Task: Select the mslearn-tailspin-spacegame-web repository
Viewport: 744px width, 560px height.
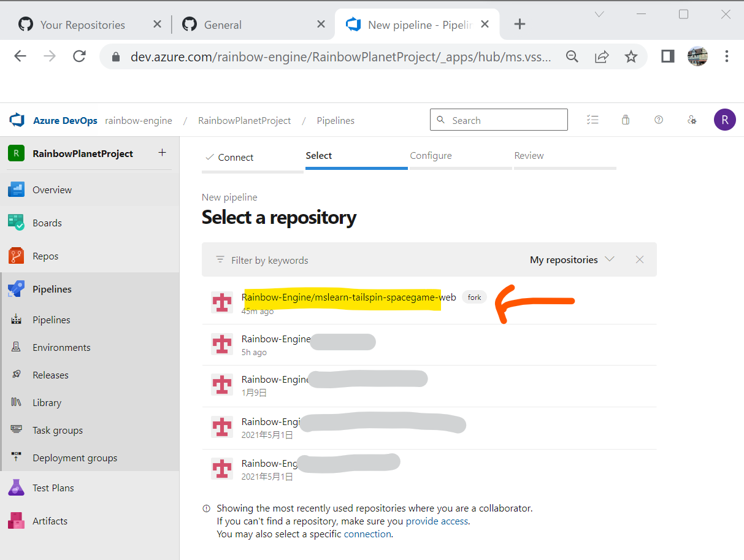Action: [x=429, y=303]
